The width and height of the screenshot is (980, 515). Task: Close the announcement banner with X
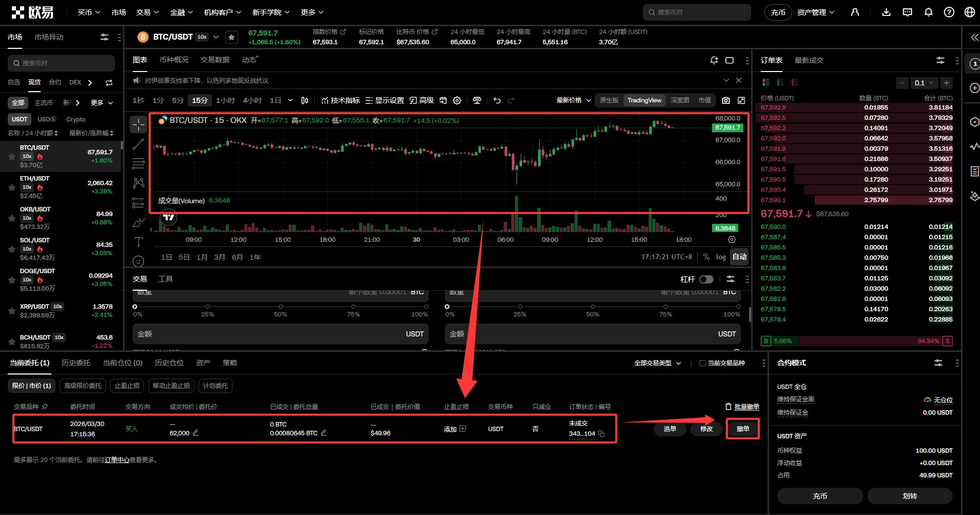[x=739, y=80]
